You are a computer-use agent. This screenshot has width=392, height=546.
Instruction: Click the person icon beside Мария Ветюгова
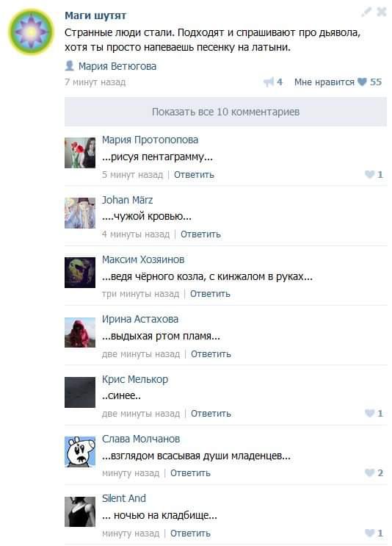coord(70,65)
